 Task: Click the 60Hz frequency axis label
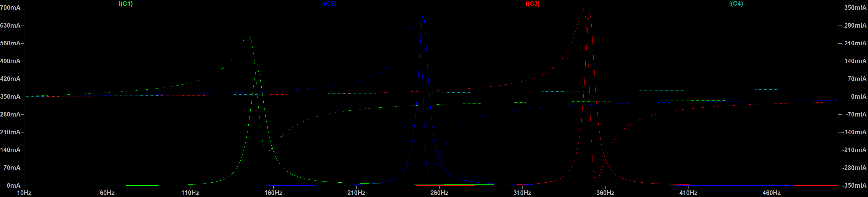pyautogui.click(x=107, y=193)
